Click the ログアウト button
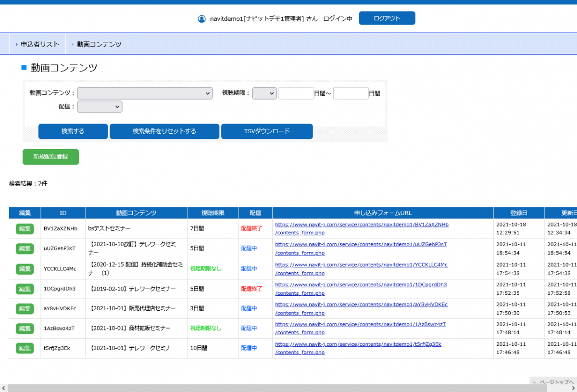Screen dimensions: 577x392 tap(387, 18)
